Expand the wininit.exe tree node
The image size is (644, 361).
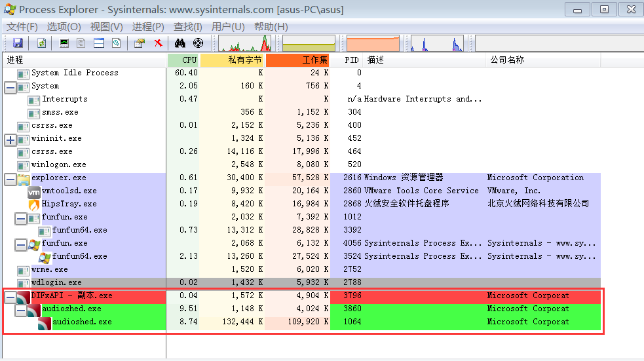10,140
